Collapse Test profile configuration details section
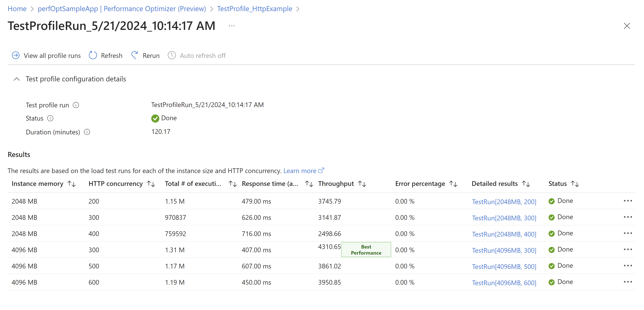644x310 pixels. click(x=17, y=79)
